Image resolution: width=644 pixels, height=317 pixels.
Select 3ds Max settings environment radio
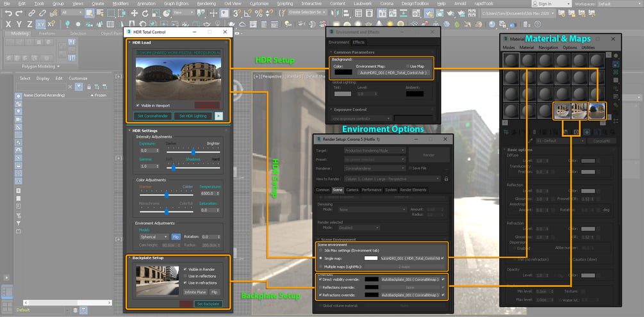(321, 250)
